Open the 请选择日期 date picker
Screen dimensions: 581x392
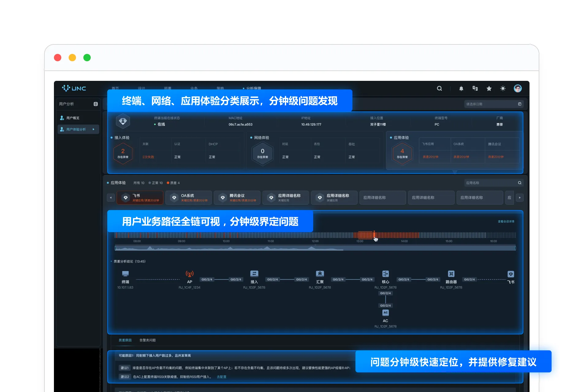click(x=493, y=104)
